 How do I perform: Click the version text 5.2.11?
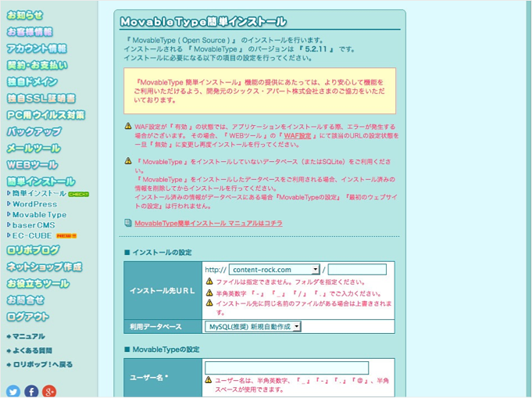[x=316, y=49]
